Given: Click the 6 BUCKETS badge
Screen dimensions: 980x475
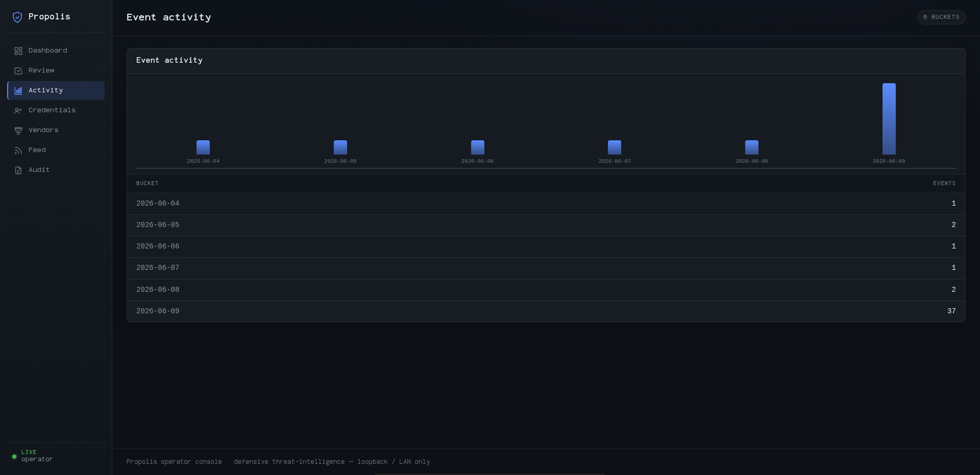Looking at the screenshot, I should pyautogui.click(x=941, y=17).
